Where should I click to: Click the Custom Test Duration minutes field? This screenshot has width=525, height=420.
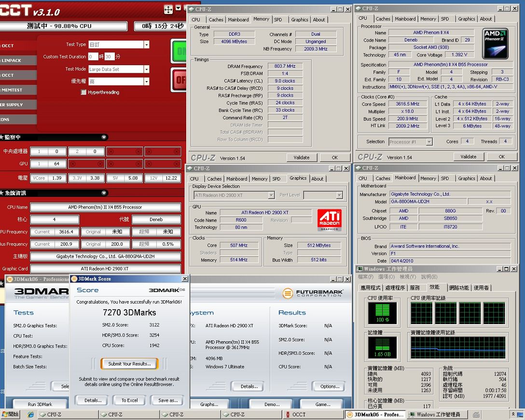tap(110, 56)
